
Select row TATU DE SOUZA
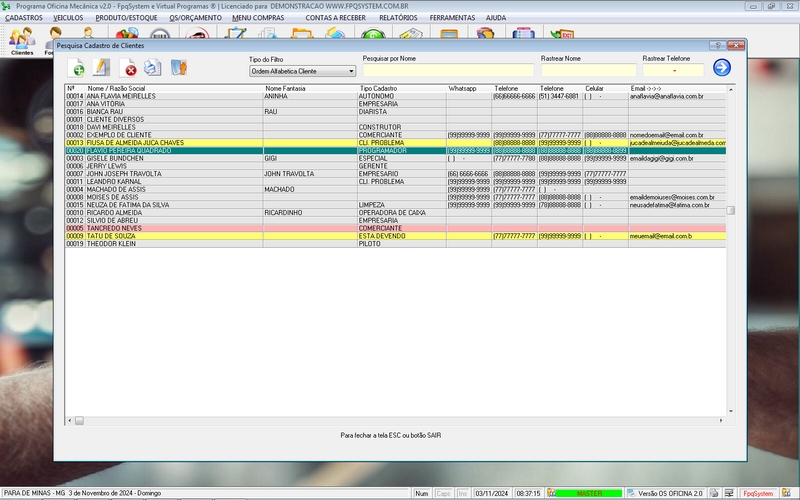(x=395, y=236)
